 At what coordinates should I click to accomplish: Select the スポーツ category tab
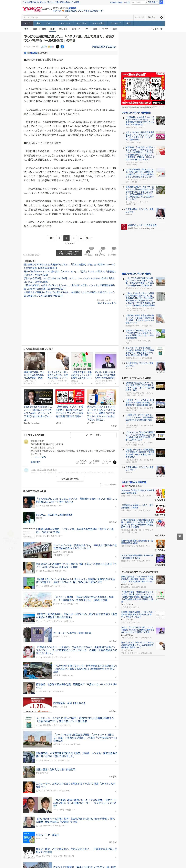tap(76, 29)
